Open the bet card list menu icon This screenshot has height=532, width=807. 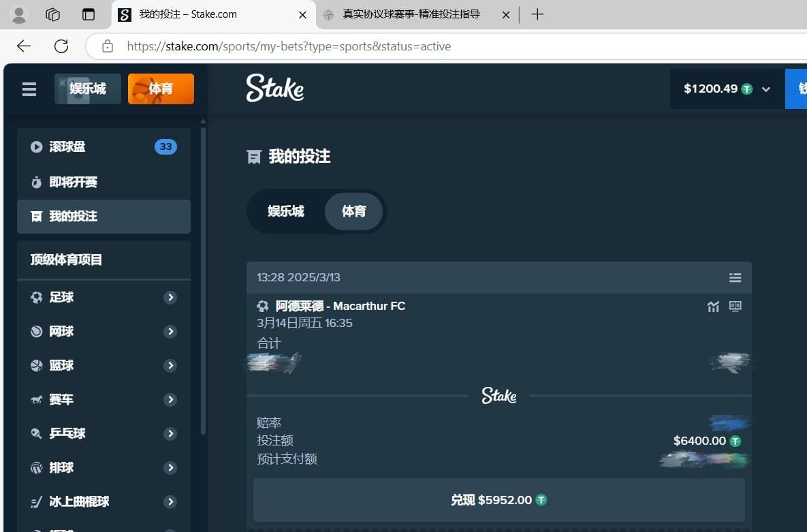pos(735,278)
